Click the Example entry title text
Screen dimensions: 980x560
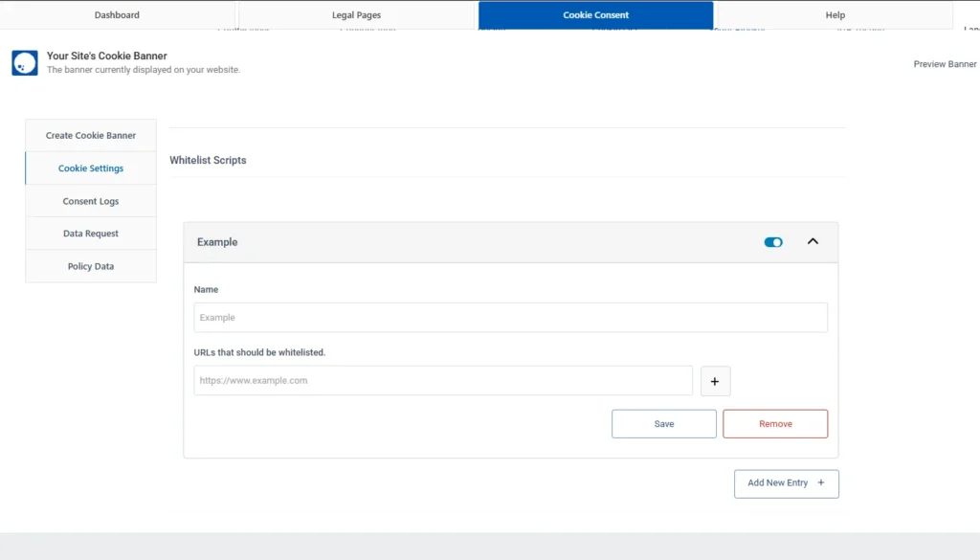tap(217, 242)
